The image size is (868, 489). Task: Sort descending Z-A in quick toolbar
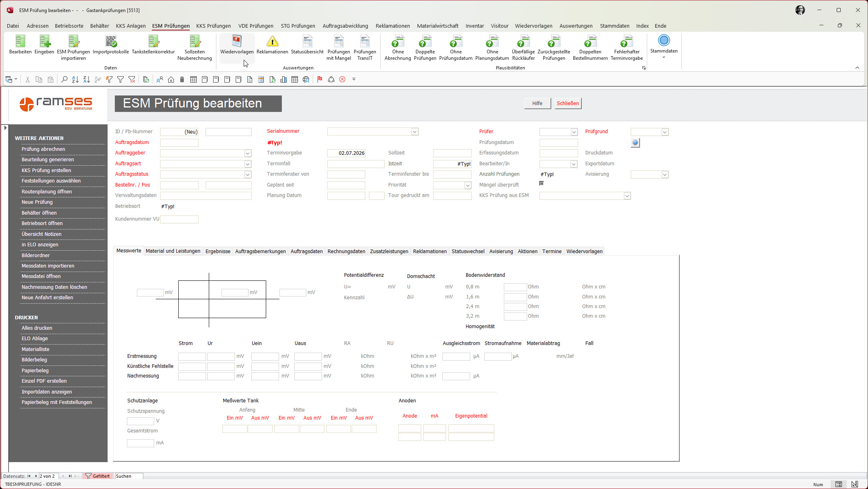click(86, 79)
